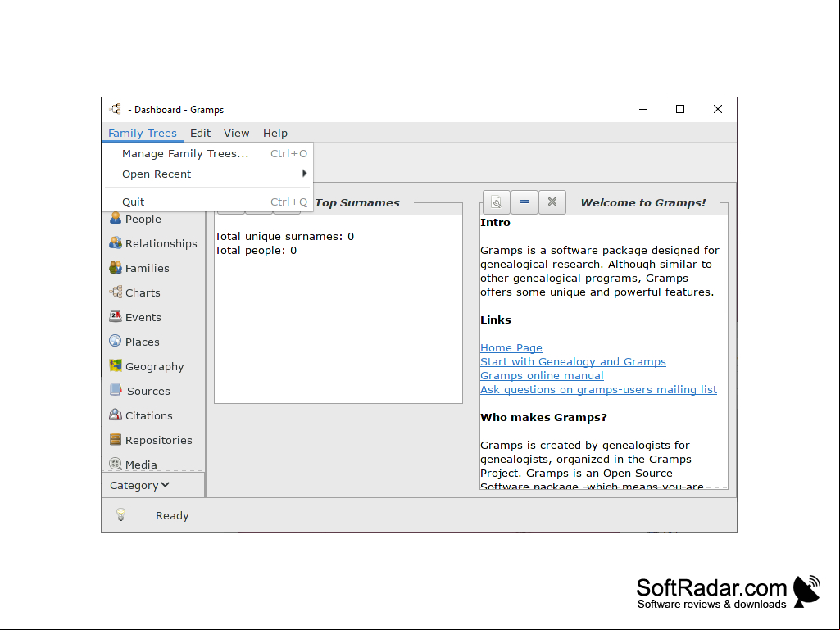Click the 'Total unique surnames: 0' text

point(284,236)
